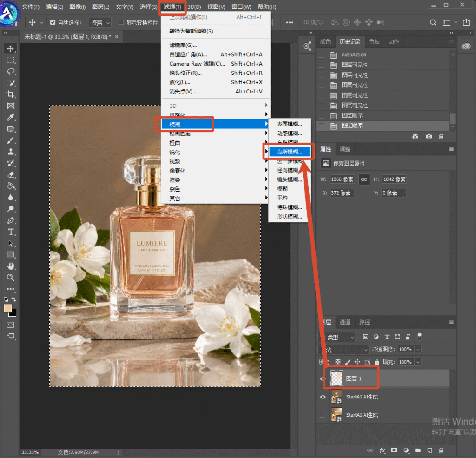Create new snapshot camera icon in History panel
The width and height of the screenshot is (476, 458).
click(x=429, y=136)
